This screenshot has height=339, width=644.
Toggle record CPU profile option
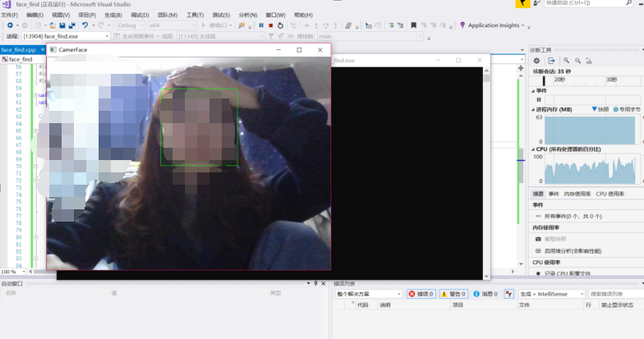pyautogui.click(x=563, y=273)
